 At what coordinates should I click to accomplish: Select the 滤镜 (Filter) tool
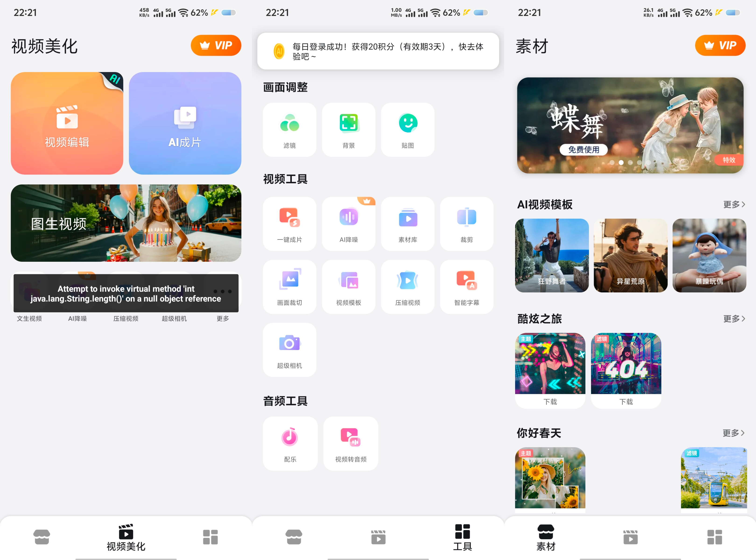pos(289,129)
